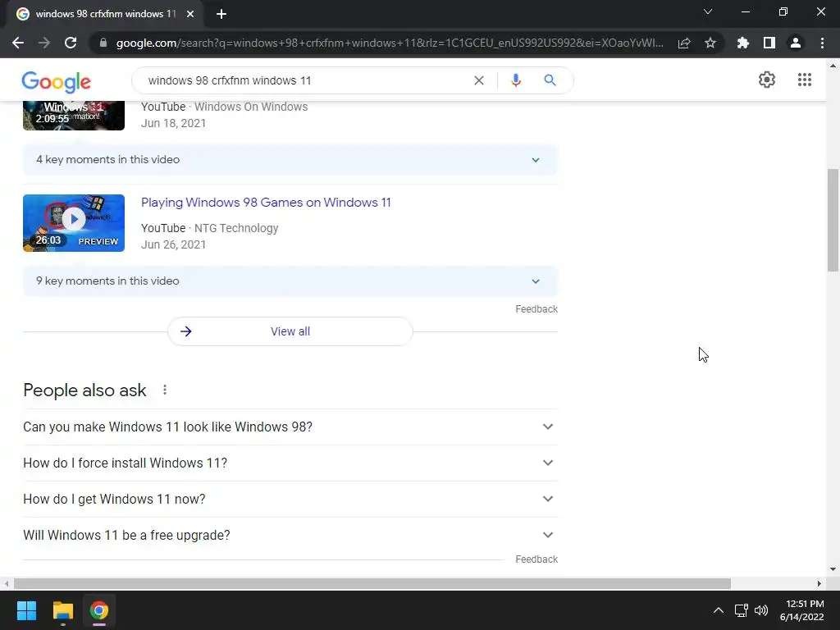Open Chrome's three-dot menu

[x=822, y=43]
